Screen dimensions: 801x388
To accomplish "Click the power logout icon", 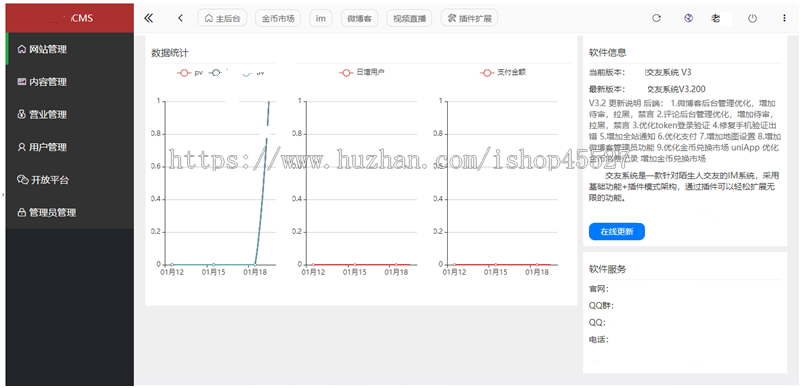I will click(752, 18).
